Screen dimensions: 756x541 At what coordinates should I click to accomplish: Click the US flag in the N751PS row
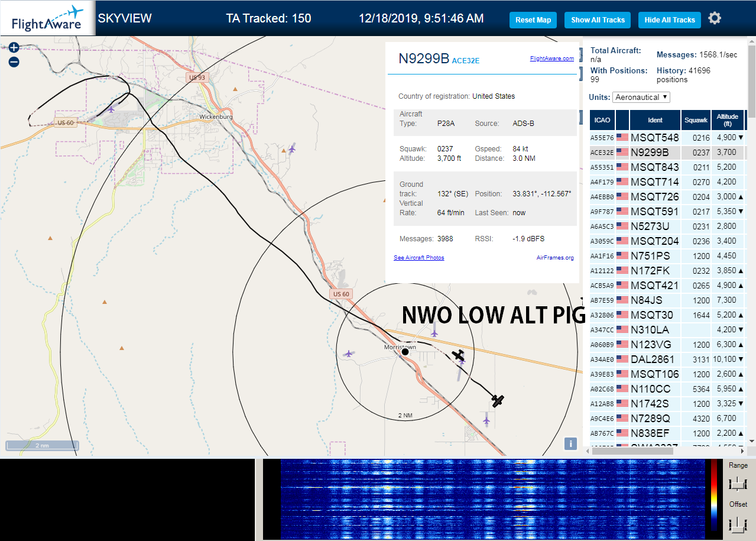tap(622, 255)
